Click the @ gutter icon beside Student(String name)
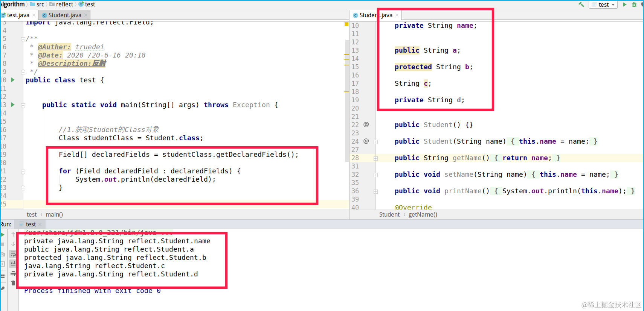 (x=366, y=141)
